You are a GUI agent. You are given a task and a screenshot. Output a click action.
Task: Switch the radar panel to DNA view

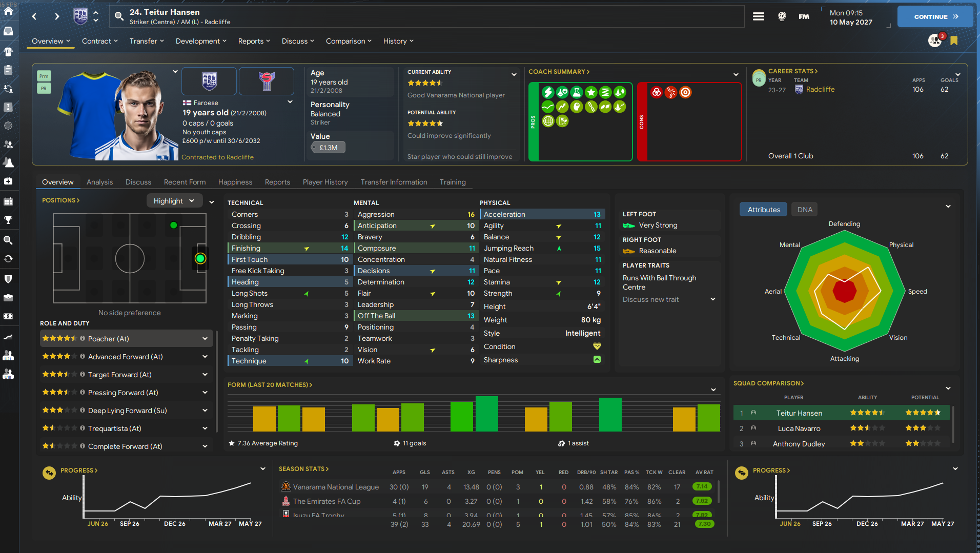tap(805, 210)
